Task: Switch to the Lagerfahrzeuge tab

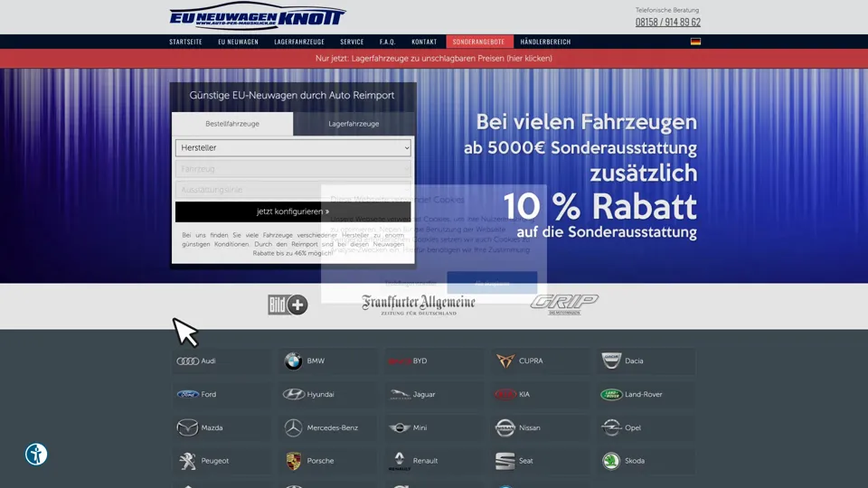Action: [x=354, y=124]
